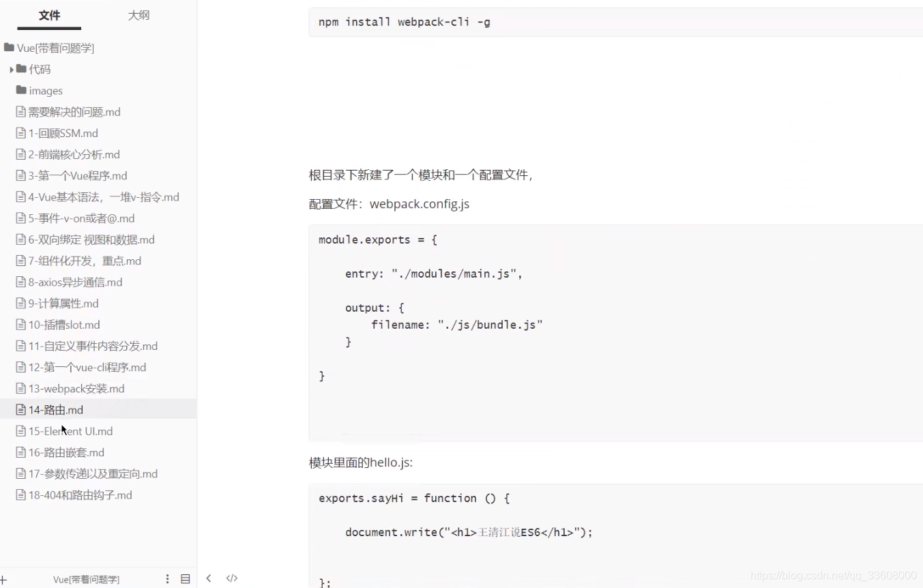The image size is (923, 588).
Task: Click the 根目录下新建了一个模块 paragraph
Action: [x=420, y=175]
